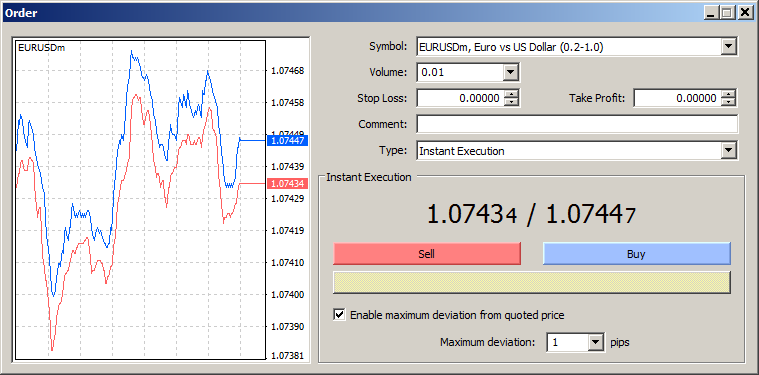Click the Take Profit up arrow
Viewport: 759px width, 375px height.
(x=728, y=95)
